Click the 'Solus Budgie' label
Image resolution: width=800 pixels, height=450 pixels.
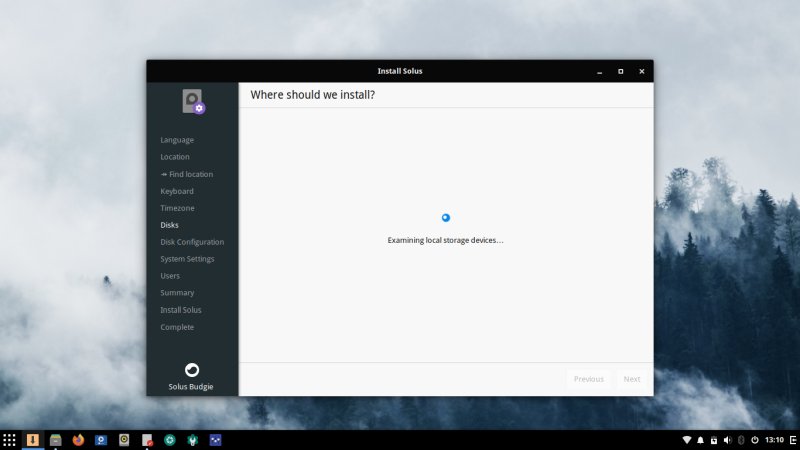pyautogui.click(x=191, y=387)
